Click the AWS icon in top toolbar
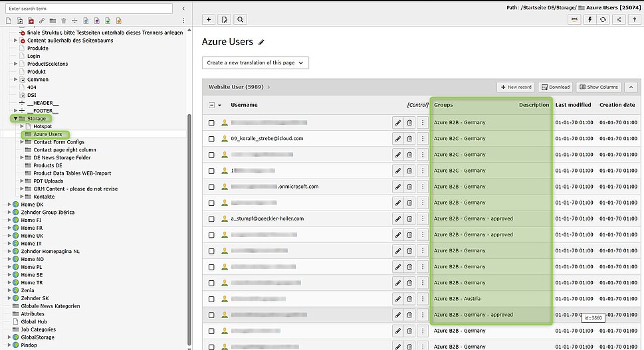 [574, 20]
